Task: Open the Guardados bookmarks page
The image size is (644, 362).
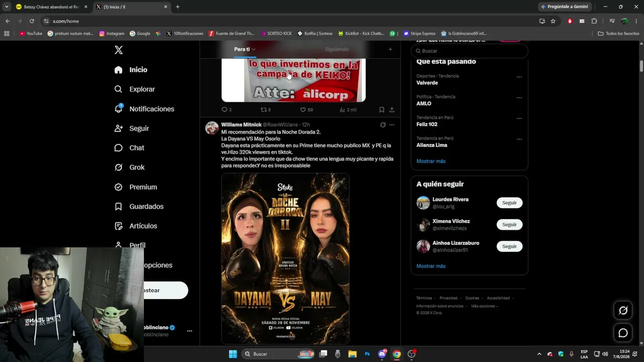Action: (x=139, y=207)
